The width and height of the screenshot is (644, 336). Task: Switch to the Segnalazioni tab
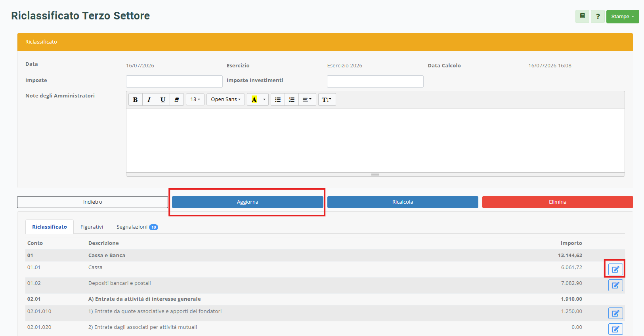tap(137, 227)
